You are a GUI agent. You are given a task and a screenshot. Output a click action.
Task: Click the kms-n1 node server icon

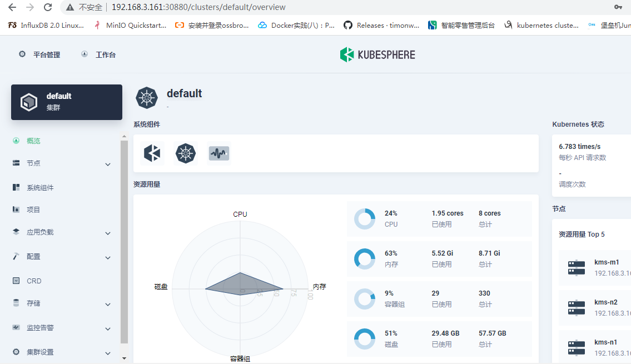577,347
